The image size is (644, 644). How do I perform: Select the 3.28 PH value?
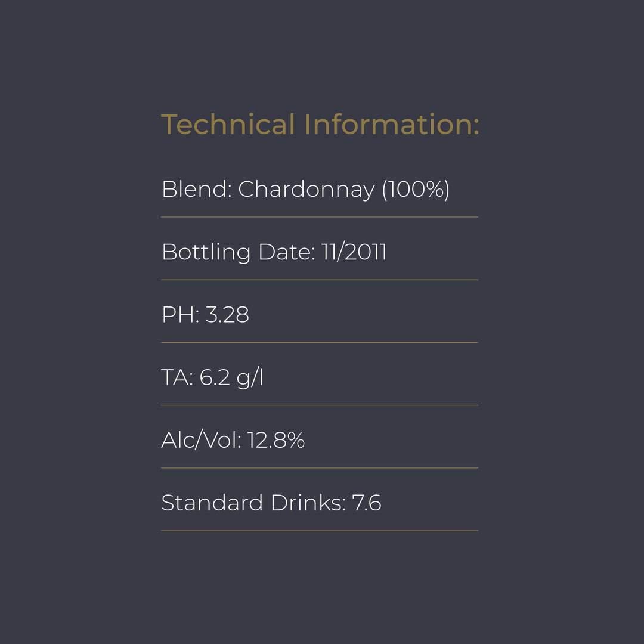tap(227, 315)
